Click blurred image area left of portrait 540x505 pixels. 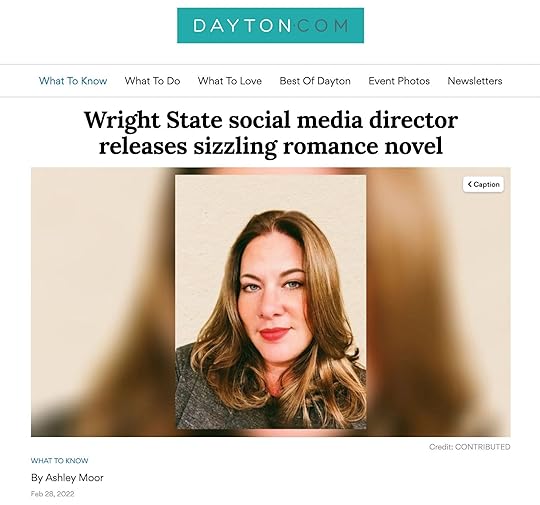coord(103,302)
